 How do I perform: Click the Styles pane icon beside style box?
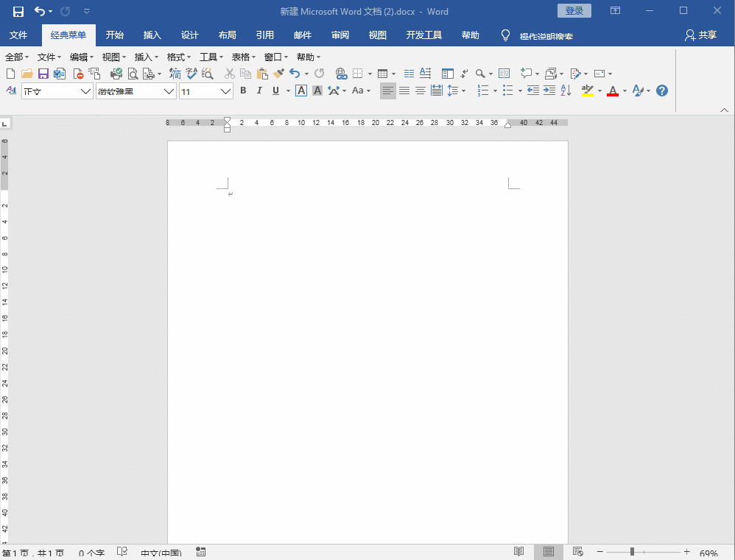coord(11,91)
